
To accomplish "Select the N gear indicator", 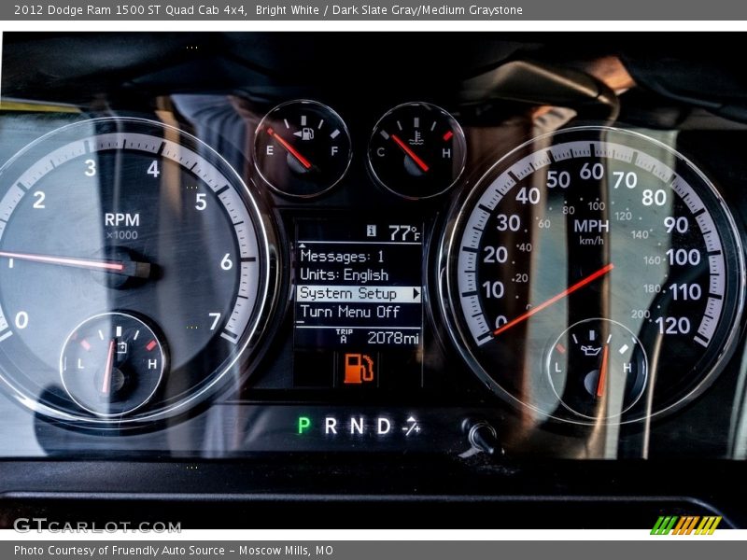I will point(357,426).
